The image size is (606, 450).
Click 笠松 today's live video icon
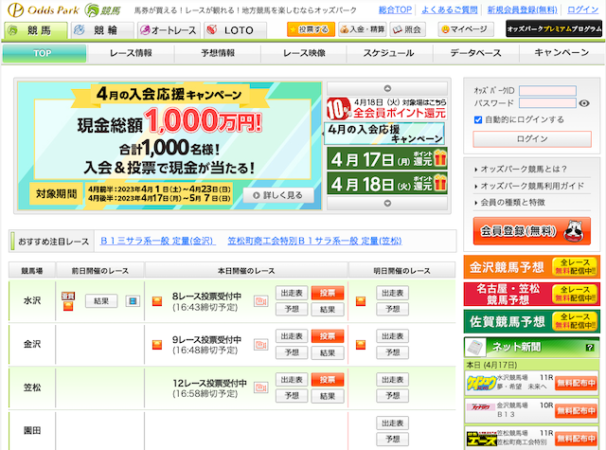tap(261, 387)
